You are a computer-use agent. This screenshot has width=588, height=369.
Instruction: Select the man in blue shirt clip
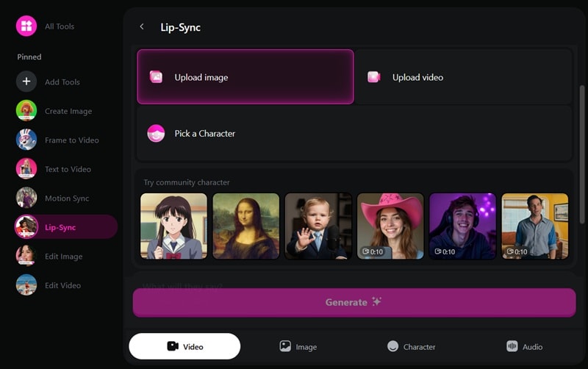[x=535, y=226]
